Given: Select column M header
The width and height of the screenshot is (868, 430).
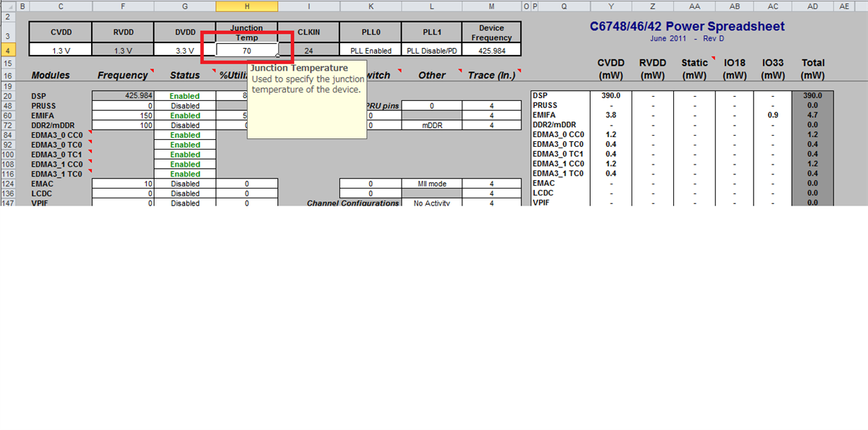Looking at the screenshot, I should point(492,6).
